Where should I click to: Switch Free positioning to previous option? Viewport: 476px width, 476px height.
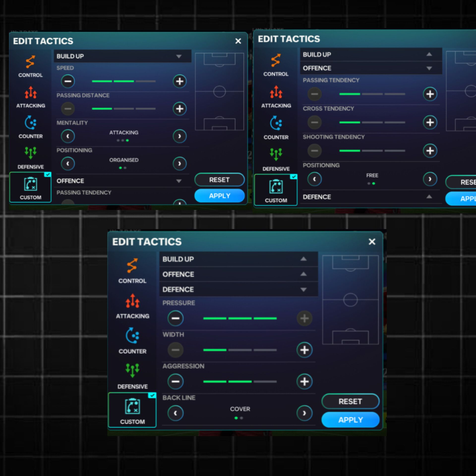314,179
